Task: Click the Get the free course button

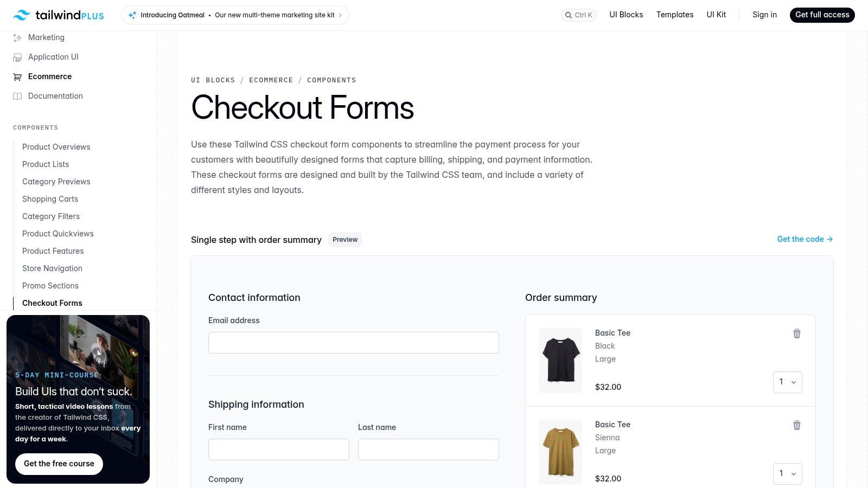Action: (59, 464)
